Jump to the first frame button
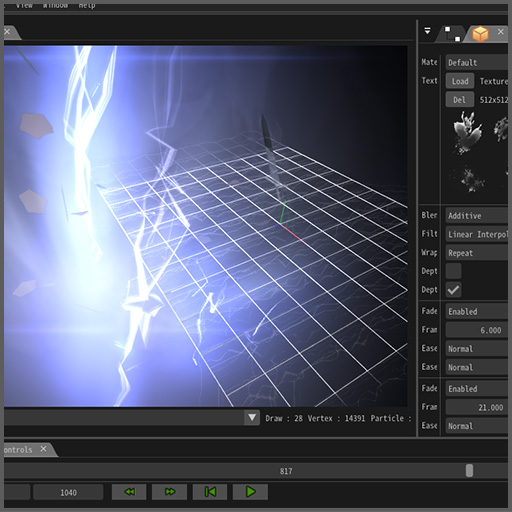Image resolution: width=512 pixels, height=512 pixels. [210, 492]
